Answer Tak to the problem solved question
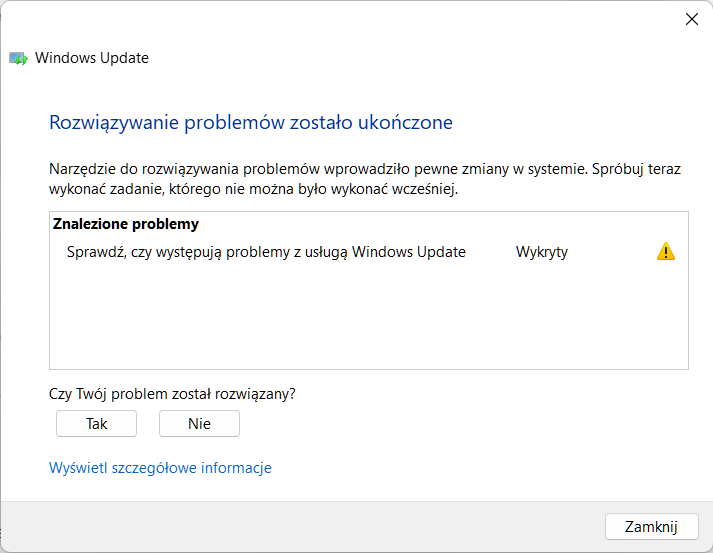Viewport: 713px width, 553px height. click(96, 423)
